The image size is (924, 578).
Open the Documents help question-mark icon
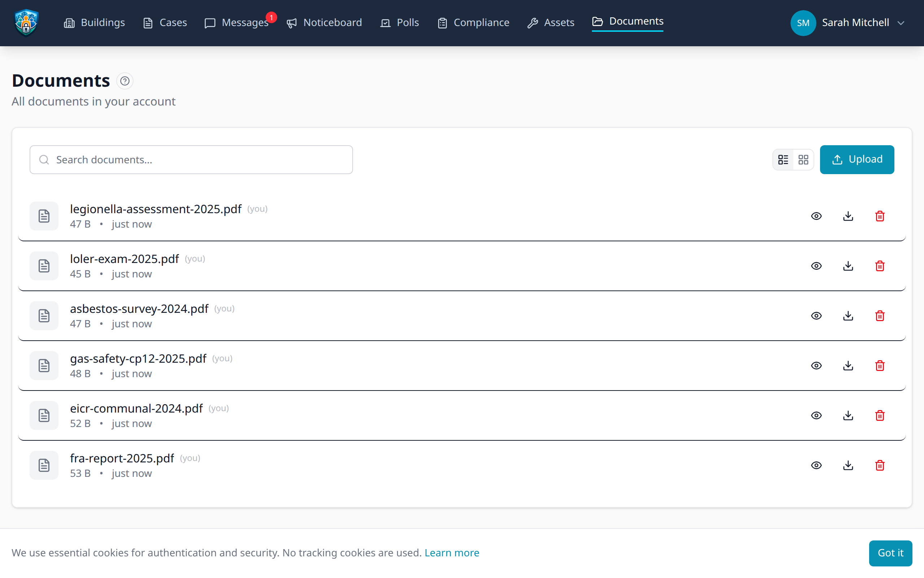pyautogui.click(x=125, y=81)
